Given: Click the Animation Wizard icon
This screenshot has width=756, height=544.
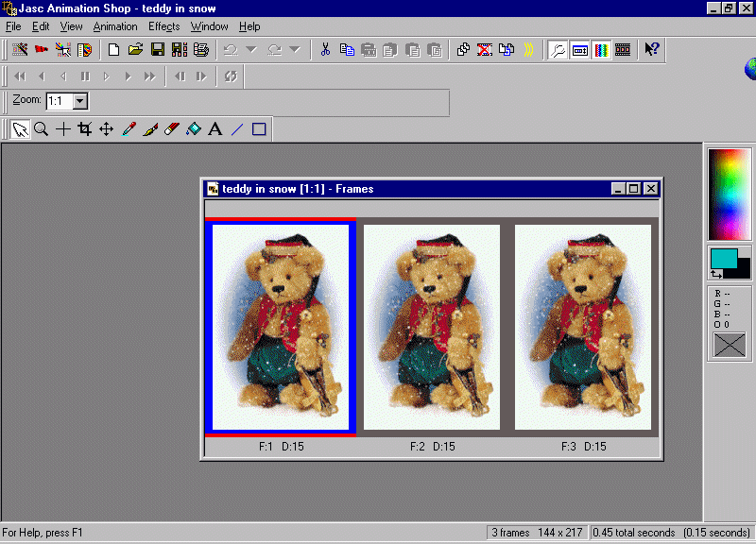Looking at the screenshot, I should [x=20, y=50].
